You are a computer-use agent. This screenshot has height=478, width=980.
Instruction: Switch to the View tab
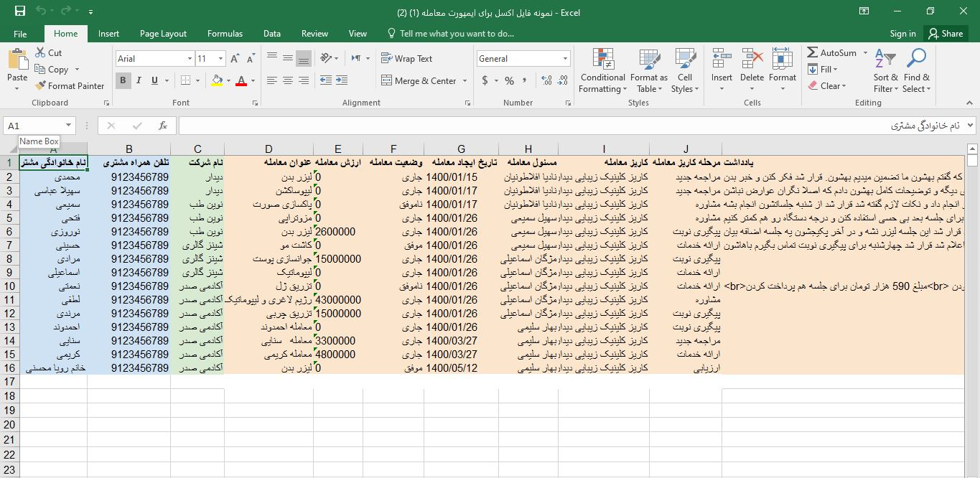(358, 34)
